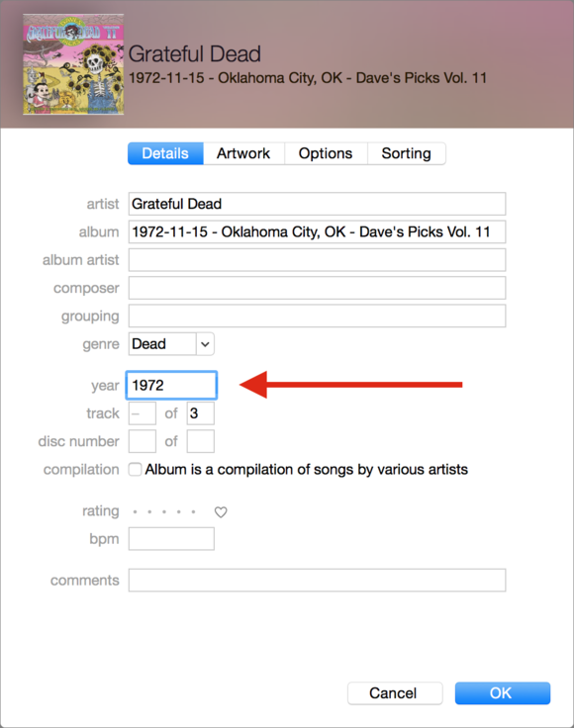574x728 pixels.
Task: Open the Options tab
Action: pyautogui.click(x=326, y=153)
